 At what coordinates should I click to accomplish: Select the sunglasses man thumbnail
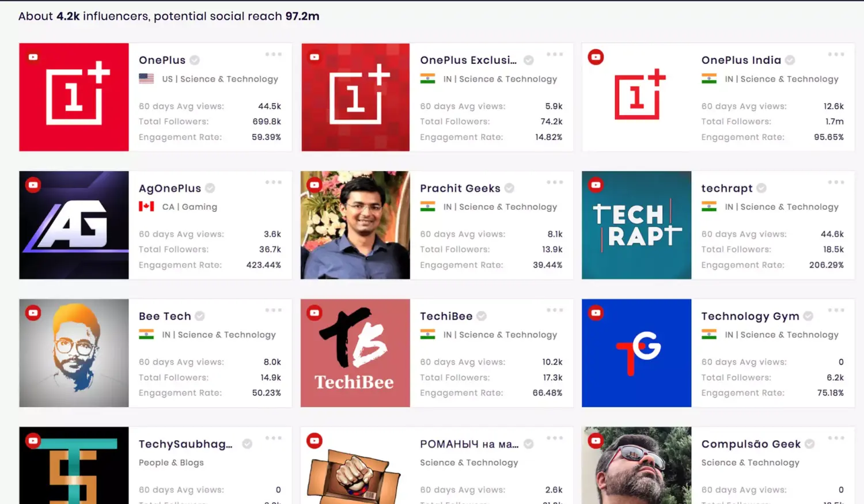pyautogui.click(x=636, y=465)
